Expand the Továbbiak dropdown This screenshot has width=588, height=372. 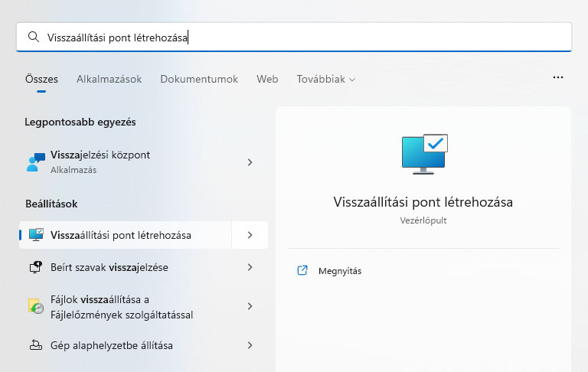[x=326, y=79]
